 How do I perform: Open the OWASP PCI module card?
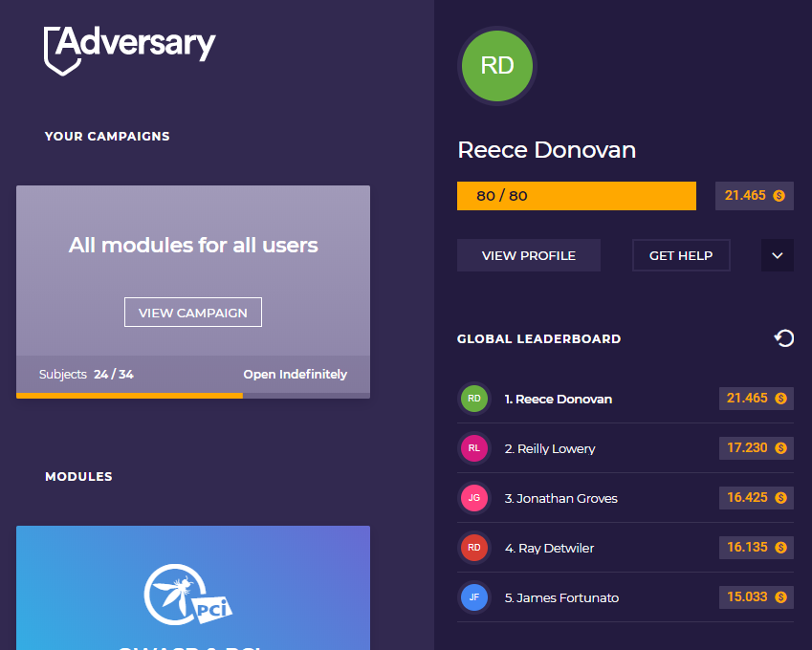pyautogui.click(x=193, y=588)
